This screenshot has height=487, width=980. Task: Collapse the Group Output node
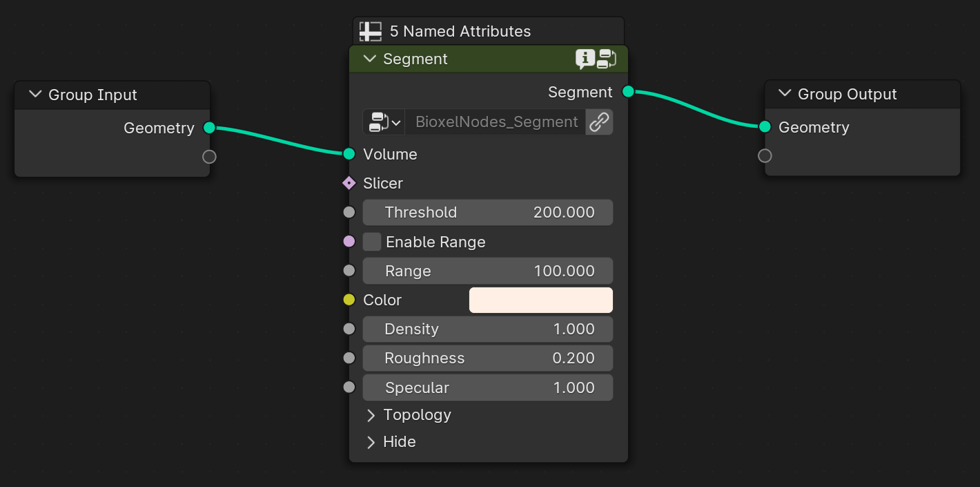(x=785, y=94)
